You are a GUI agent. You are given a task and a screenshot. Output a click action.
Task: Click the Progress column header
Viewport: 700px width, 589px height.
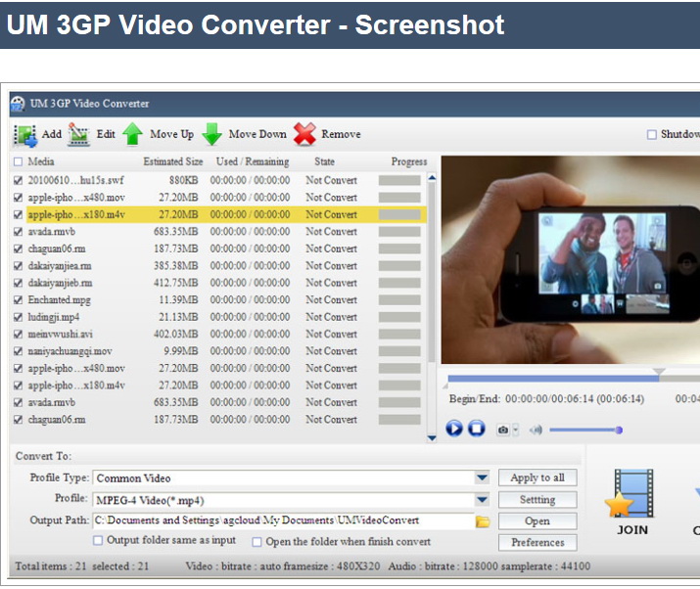pos(409,161)
